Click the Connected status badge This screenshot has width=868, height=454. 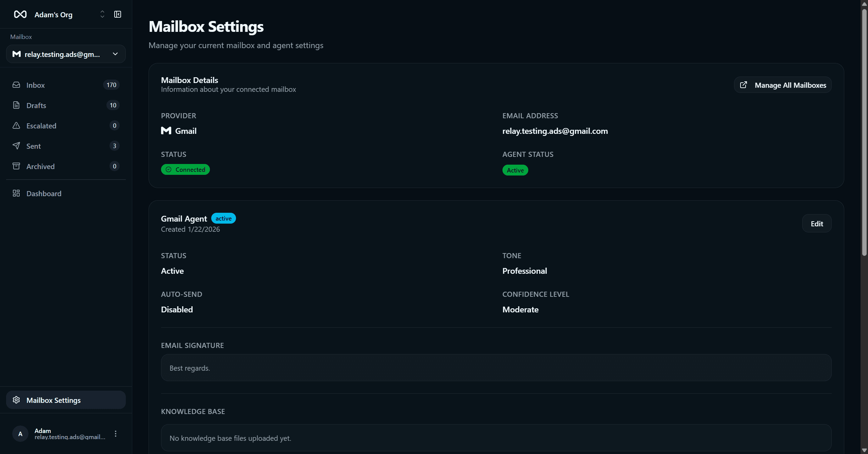(x=185, y=169)
